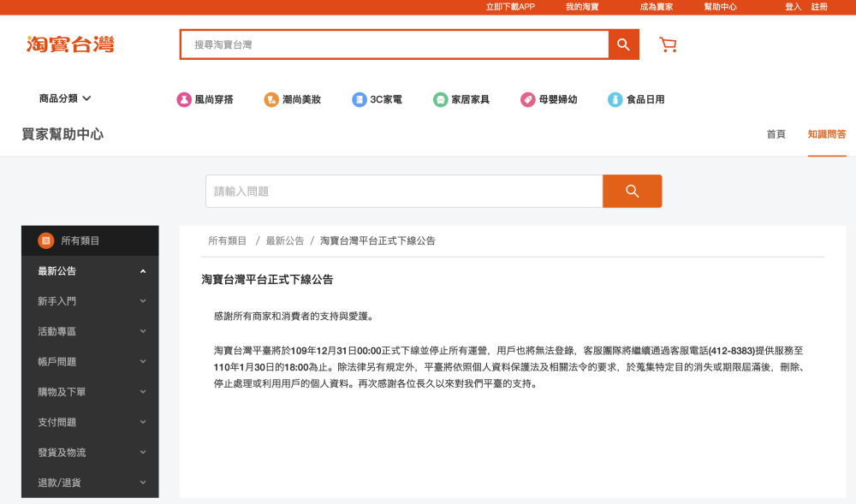The image size is (856, 504).
Task: Expand the 帳戶問題 sidebar chevron
Action: 143,362
